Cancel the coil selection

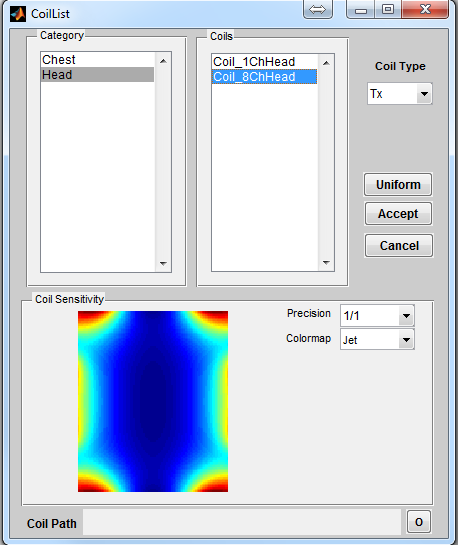pos(399,246)
